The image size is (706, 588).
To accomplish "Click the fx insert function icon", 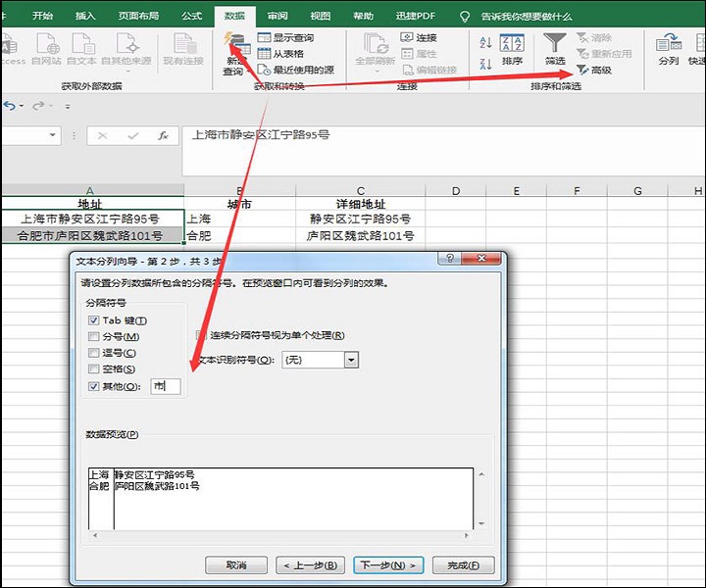I will click(163, 135).
